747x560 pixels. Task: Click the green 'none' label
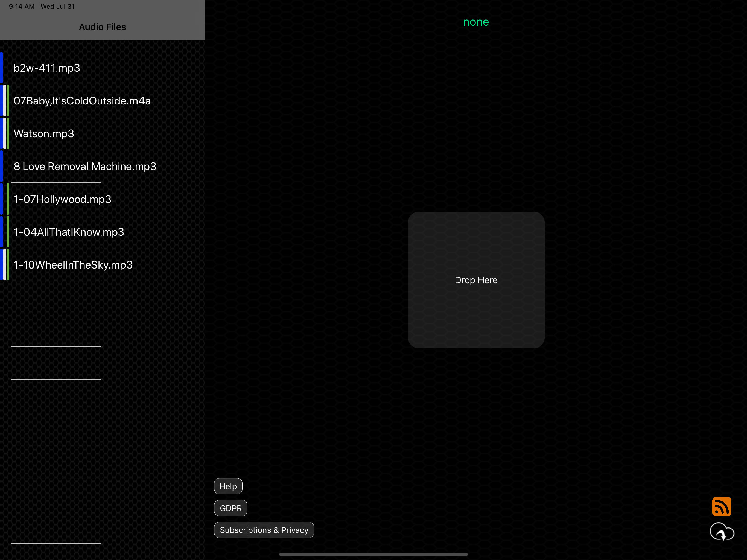(476, 22)
